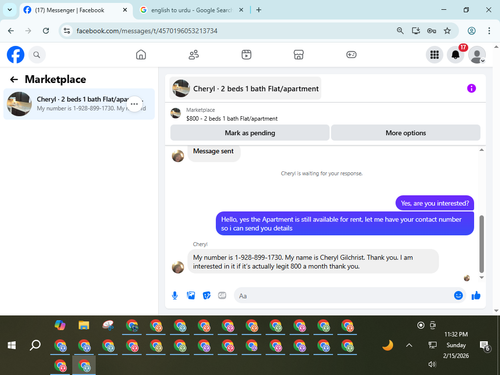
Task: Open Facebook home via logo
Action: coord(15,55)
